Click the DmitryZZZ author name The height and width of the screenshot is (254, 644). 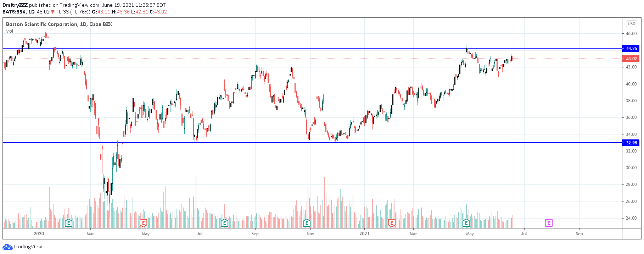pos(15,5)
